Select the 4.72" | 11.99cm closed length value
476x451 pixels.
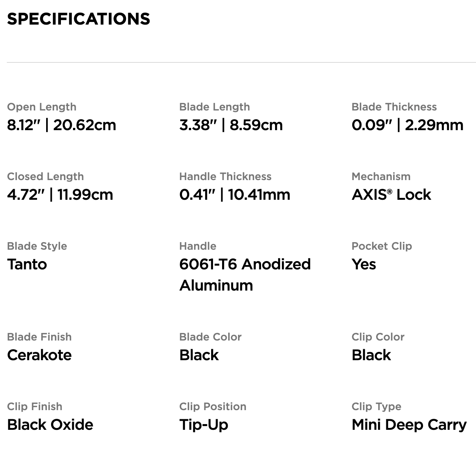click(60, 194)
